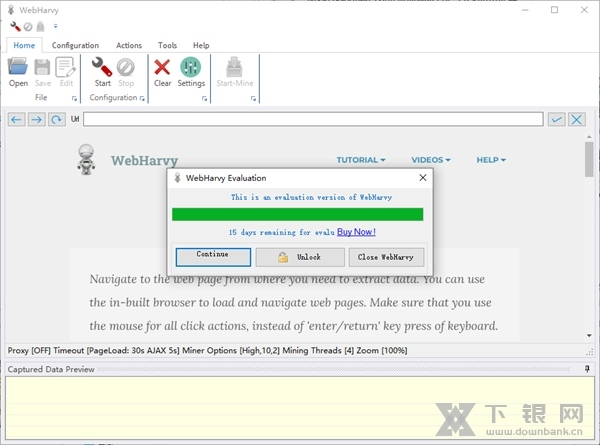Open the Help ribbon tab

tap(201, 45)
